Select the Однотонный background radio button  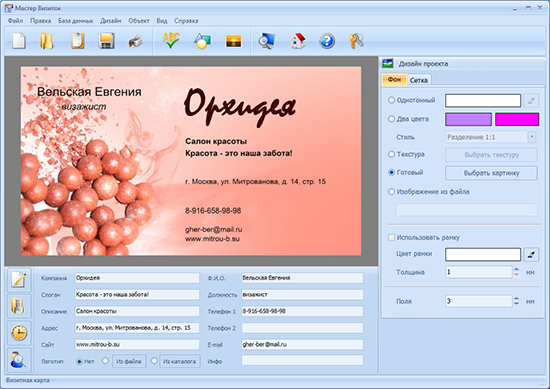[391, 100]
